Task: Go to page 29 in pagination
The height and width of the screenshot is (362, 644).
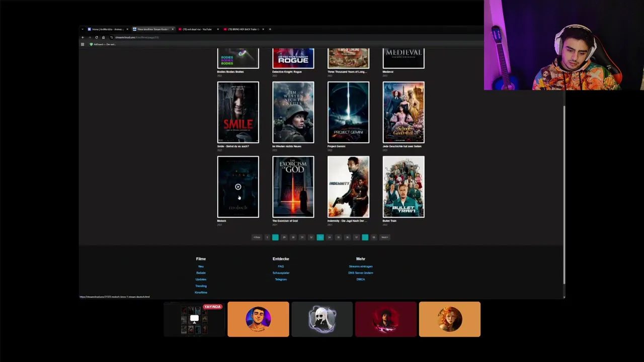Action: (x=284, y=237)
